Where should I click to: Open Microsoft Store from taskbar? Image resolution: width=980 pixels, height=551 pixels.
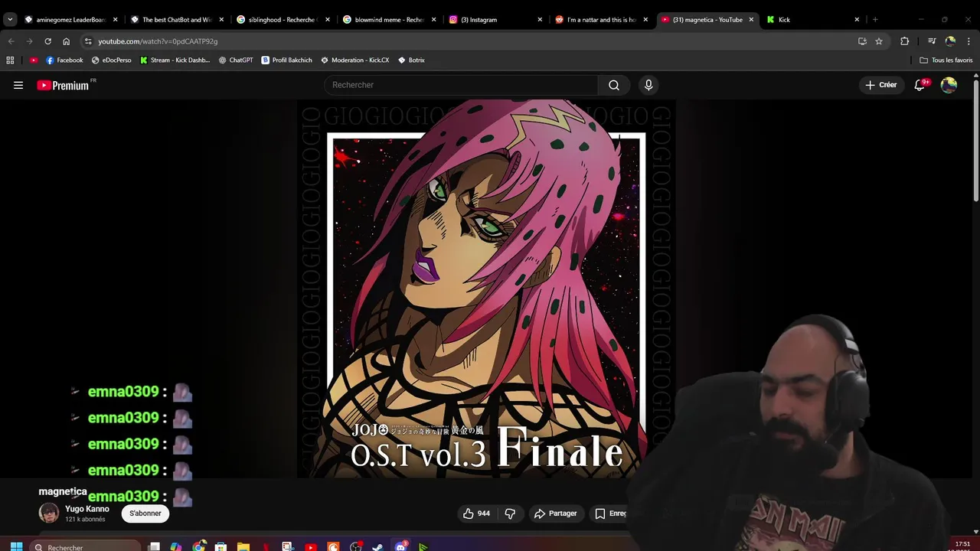pos(221,546)
